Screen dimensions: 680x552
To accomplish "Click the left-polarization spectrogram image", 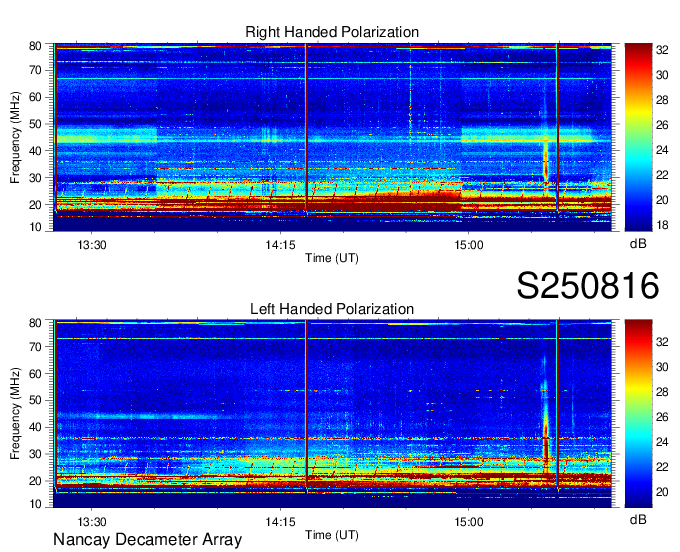I will click(332, 414).
